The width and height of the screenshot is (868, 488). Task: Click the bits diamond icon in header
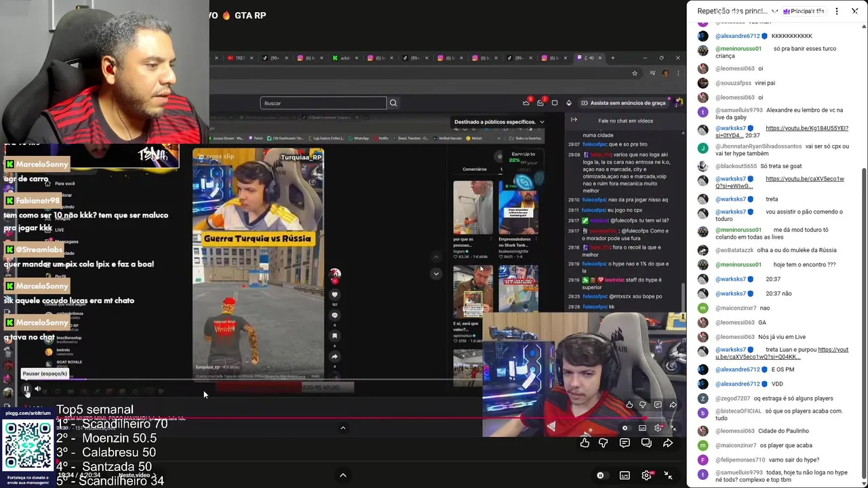[569, 103]
